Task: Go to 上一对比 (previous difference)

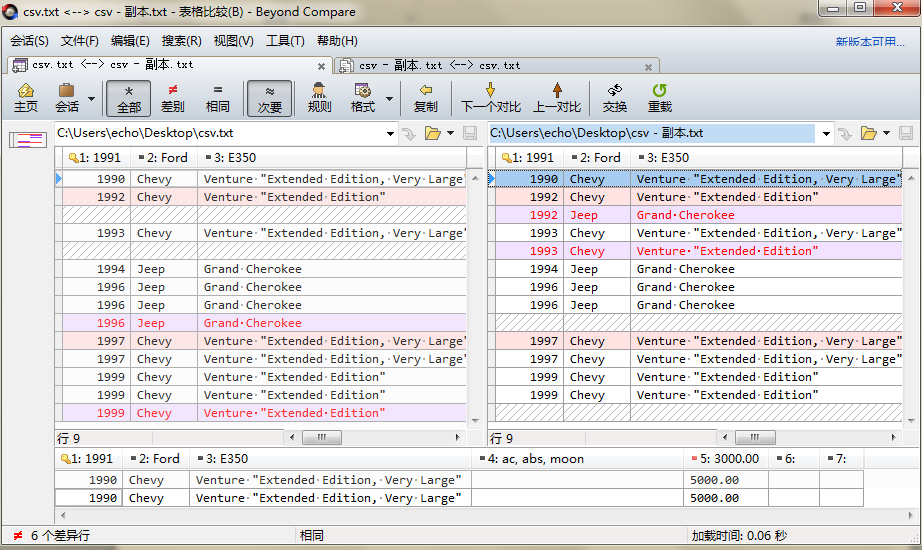Action: click(x=557, y=97)
